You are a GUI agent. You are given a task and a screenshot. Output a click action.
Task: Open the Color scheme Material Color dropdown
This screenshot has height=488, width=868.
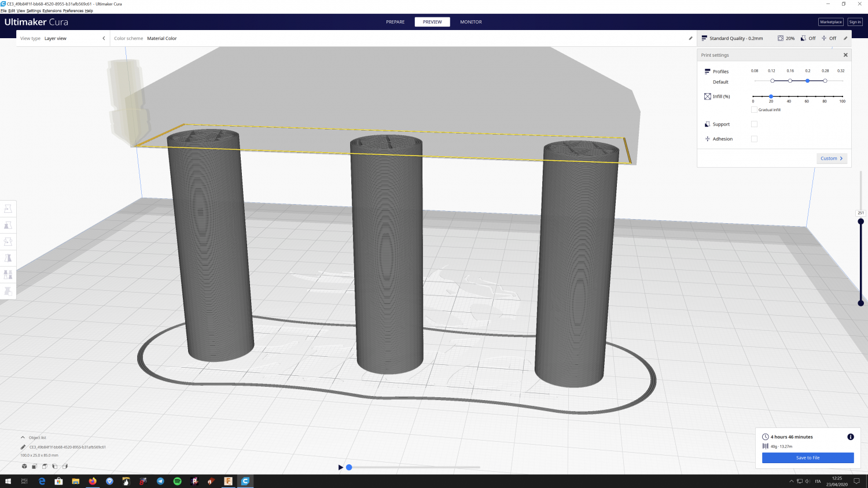tap(162, 39)
